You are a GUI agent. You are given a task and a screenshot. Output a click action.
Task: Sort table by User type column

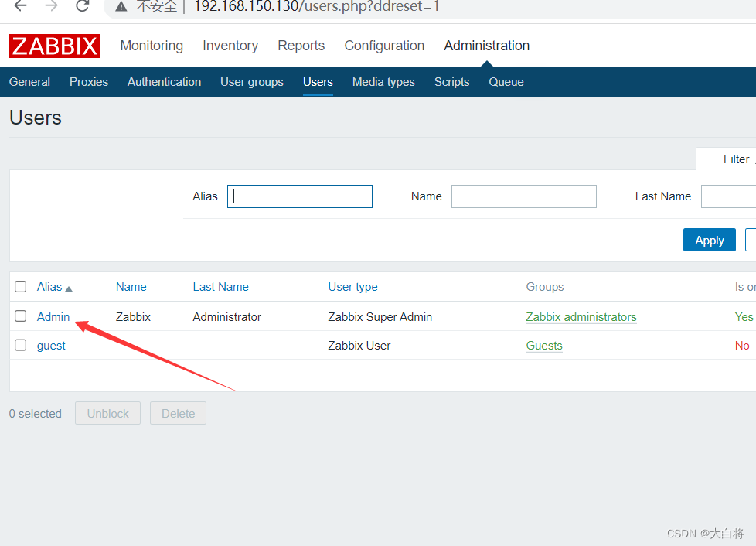(353, 287)
